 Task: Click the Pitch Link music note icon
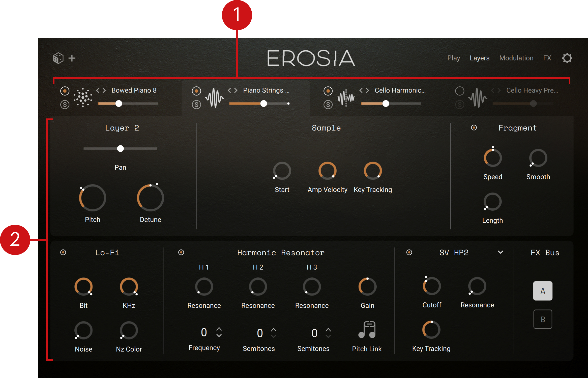pyautogui.click(x=367, y=330)
